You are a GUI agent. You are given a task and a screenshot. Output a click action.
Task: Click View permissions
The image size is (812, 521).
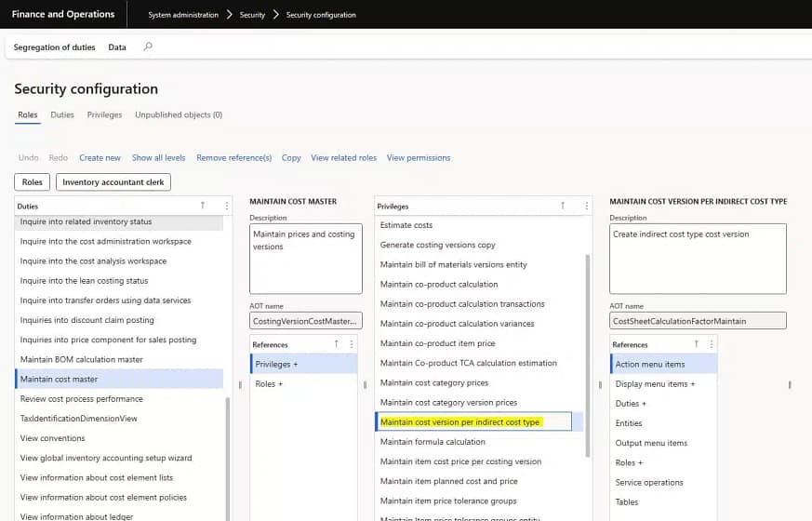tap(419, 158)
